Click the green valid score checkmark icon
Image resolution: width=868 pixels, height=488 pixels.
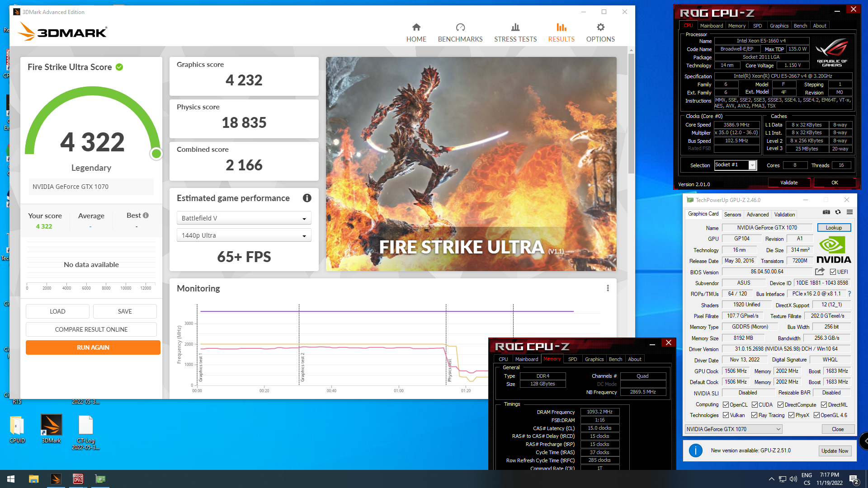click(x=119, y=67)
